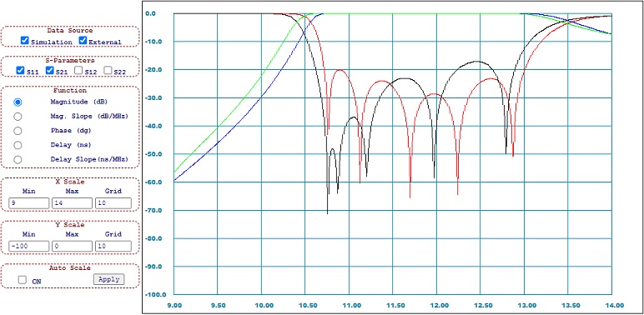
Task: Select the Phase (dg) radio button
Action: click(x=18, y=131)
